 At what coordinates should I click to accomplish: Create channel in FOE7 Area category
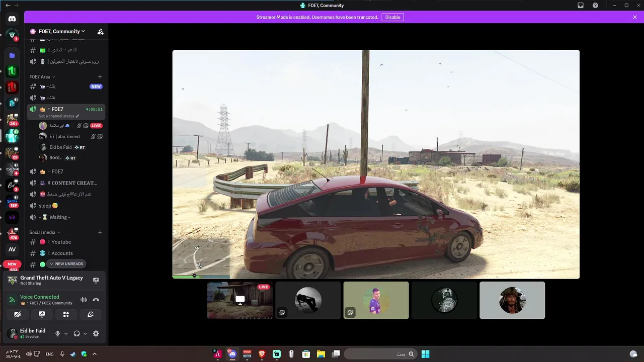click(100, 77)
